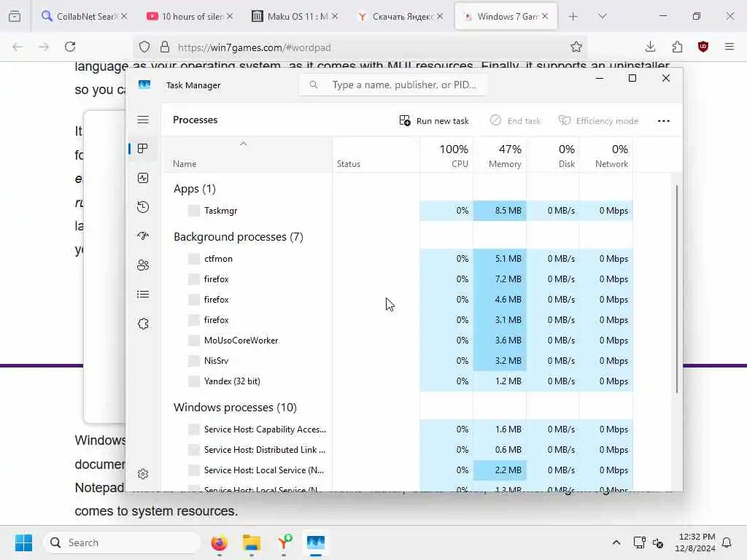Open uBlock Origin shield icon
The image size is (747, 560).
(x=703, y=47)
